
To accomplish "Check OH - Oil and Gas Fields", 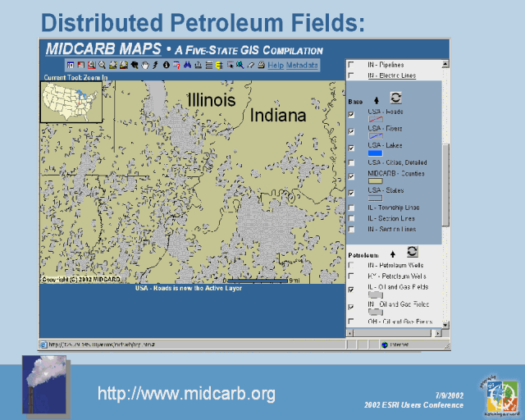I will click(x=351, y=322).
